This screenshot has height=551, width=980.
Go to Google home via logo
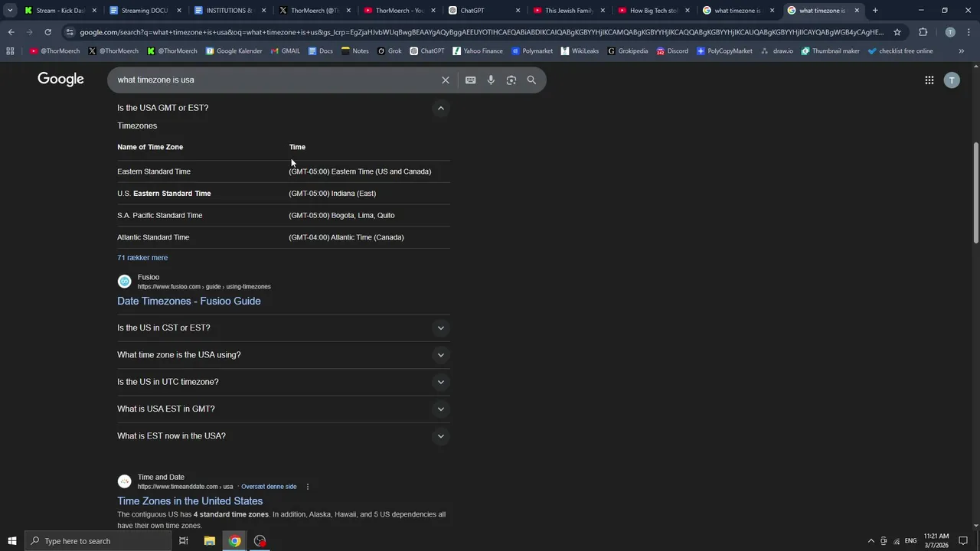coord(60,80)
